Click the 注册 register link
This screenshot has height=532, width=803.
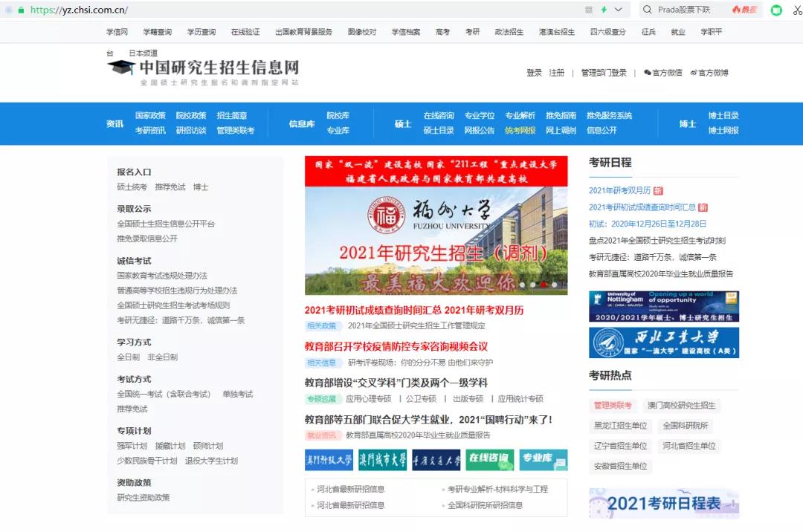(x=556, y=73)
